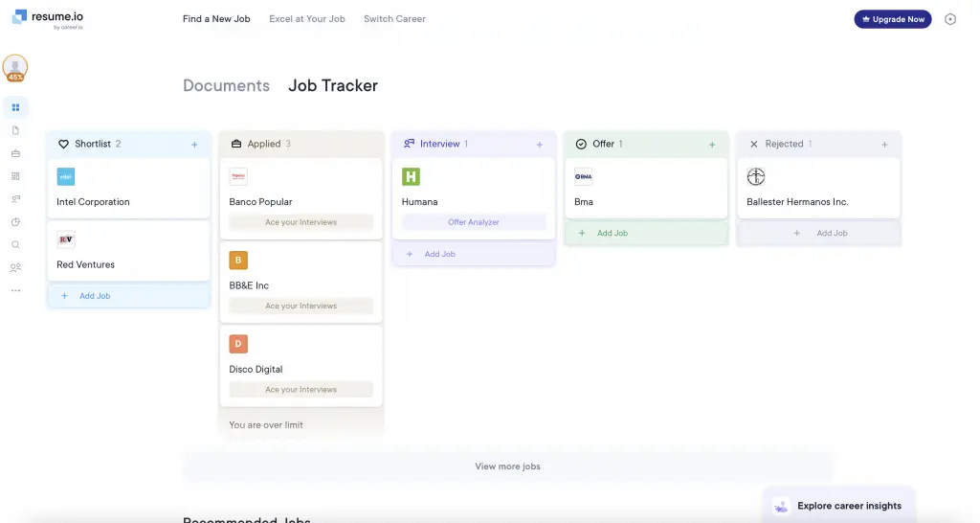The image size is (980, 523).
Task: Select Switch Career in top navigation
Action: click(394, 19)
